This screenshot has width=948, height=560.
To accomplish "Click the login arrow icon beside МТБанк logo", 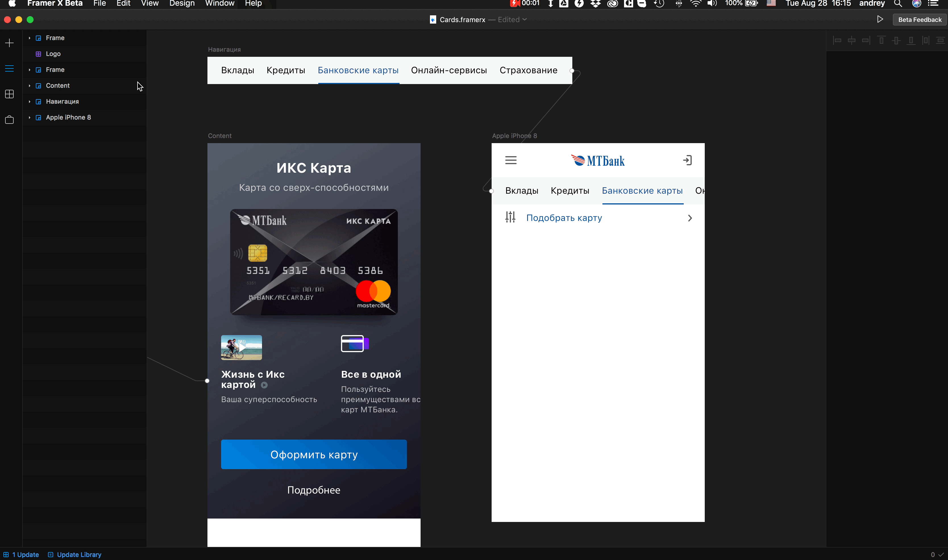I will click(687, 160).
